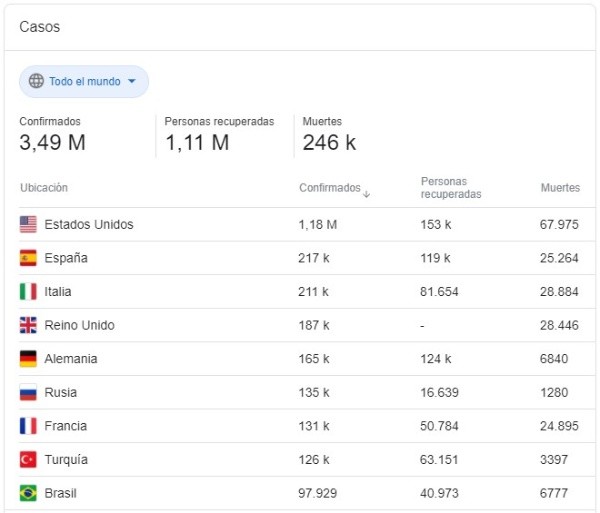
Task: Click Brasil deaths value 6777
Action: (554, 493)
